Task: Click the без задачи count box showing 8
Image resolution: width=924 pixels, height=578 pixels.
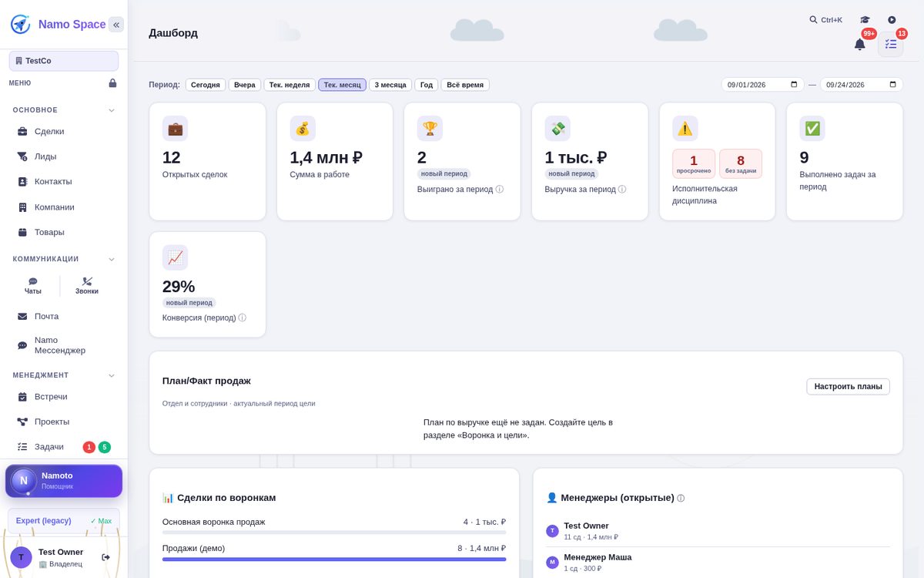Action: [x=741, y=163]
